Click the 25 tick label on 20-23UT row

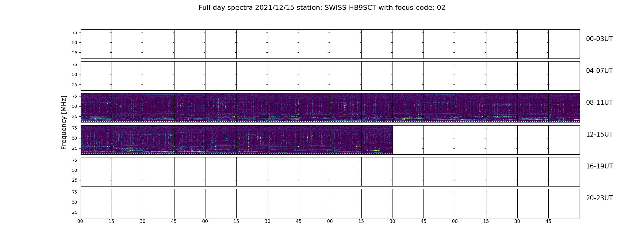pos(75,212)
